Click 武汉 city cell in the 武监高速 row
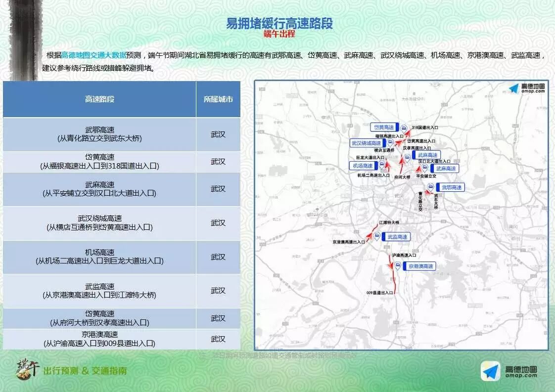555x392 pixels. 219,291
